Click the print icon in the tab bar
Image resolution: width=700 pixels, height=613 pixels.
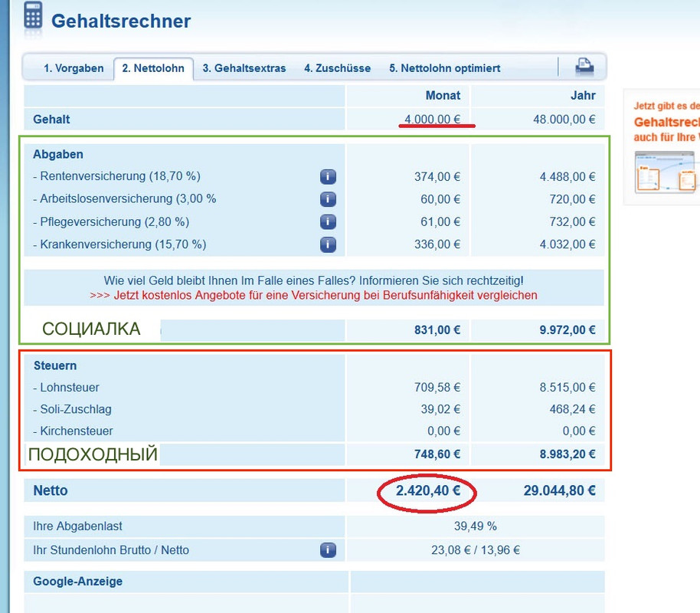[584, 67]
